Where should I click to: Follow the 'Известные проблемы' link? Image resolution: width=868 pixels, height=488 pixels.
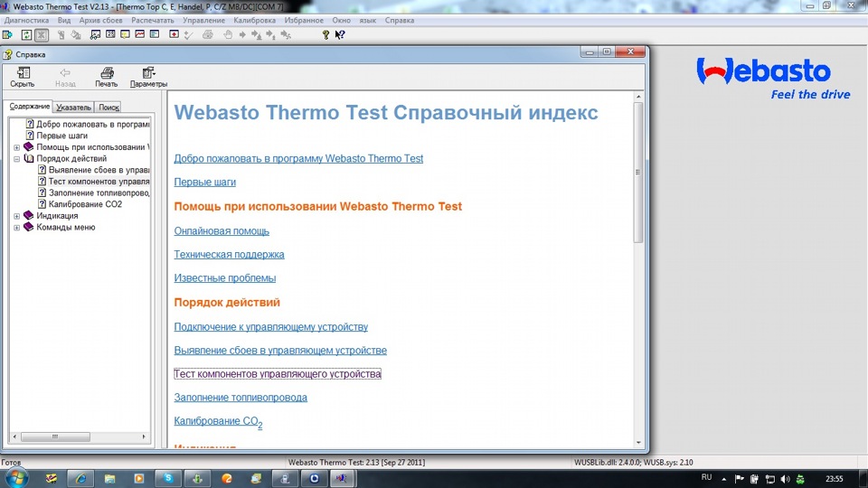pos(225,278)
